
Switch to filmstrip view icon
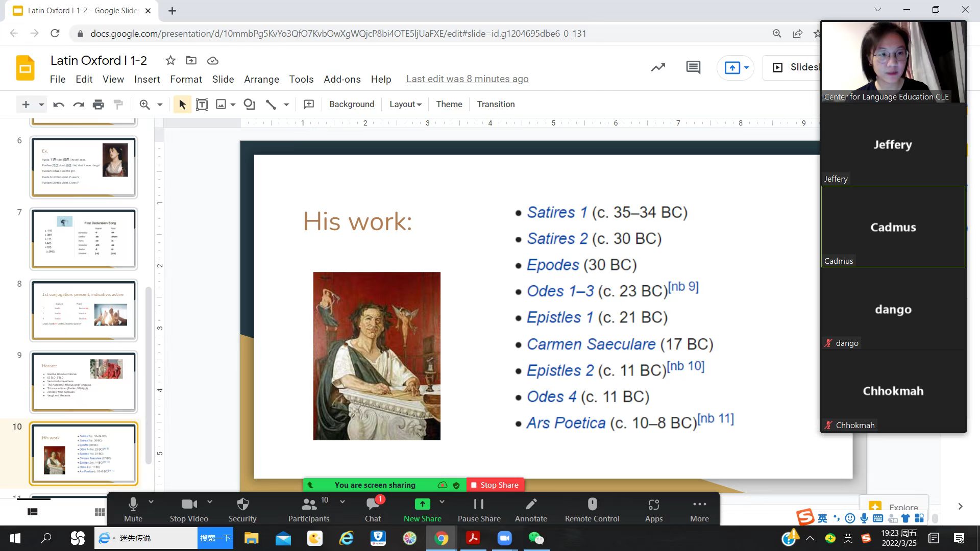pyautogui.click(x=33, y=512)
